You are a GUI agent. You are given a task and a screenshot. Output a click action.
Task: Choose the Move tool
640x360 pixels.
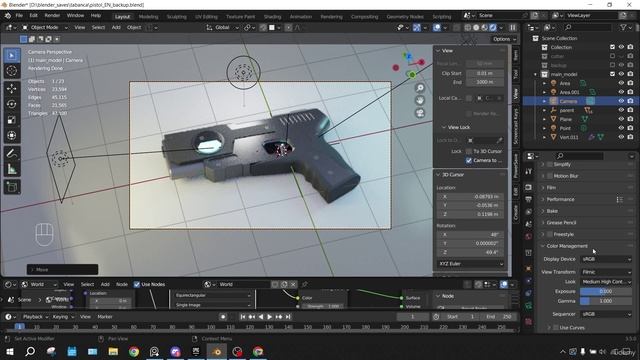click(12, 89)
